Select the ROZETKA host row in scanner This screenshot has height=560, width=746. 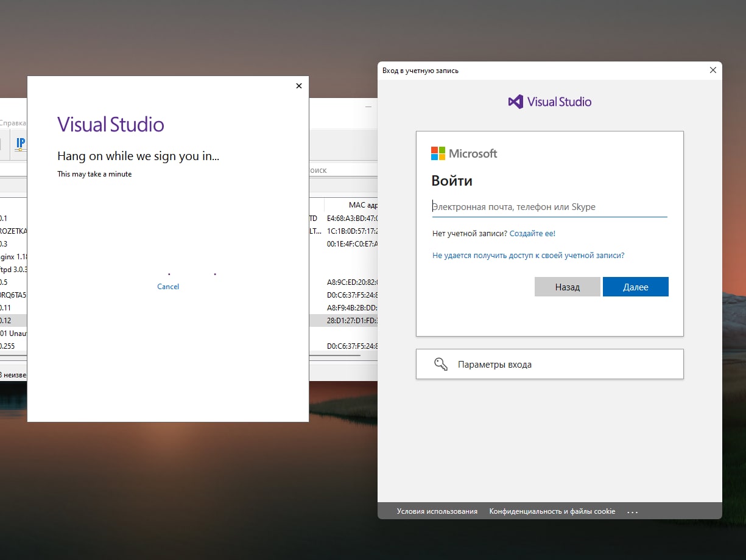13,231
